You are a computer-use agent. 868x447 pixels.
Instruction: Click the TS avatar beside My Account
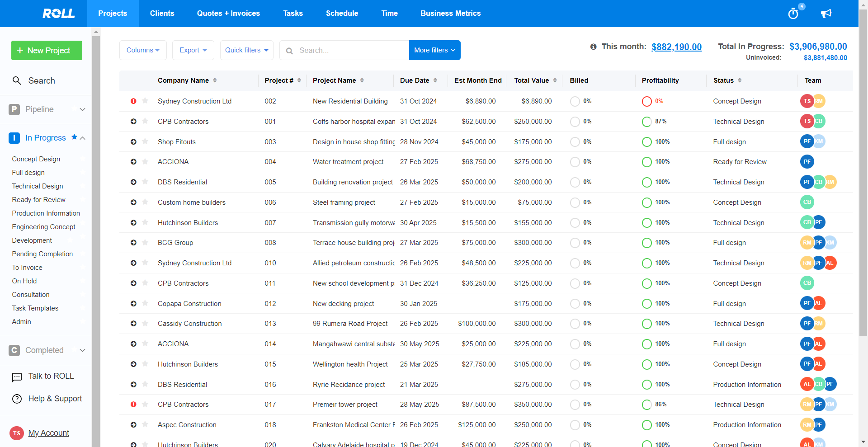click(17, 433)
